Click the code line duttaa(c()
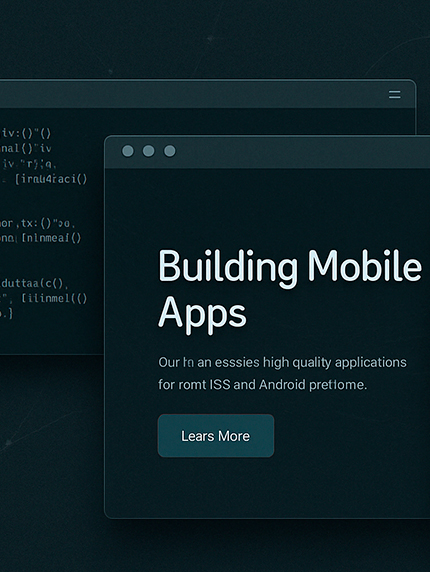Viewport: 430px width, 572px height. 33,283
